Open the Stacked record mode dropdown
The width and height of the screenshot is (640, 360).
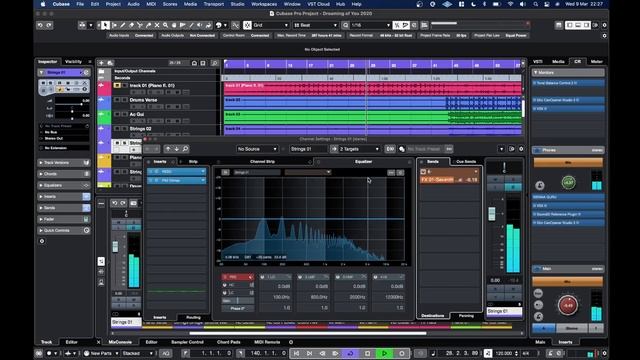tap(138, 353)
